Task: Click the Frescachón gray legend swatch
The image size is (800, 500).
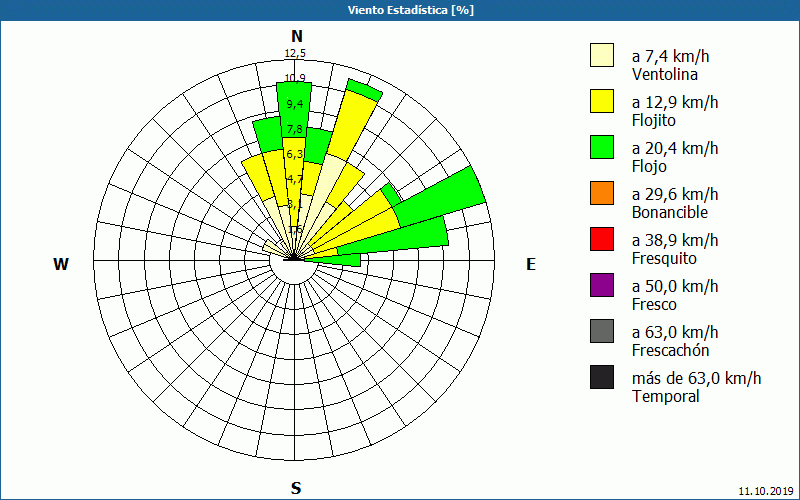Action: pyautogui.click(x=602, y=331)
